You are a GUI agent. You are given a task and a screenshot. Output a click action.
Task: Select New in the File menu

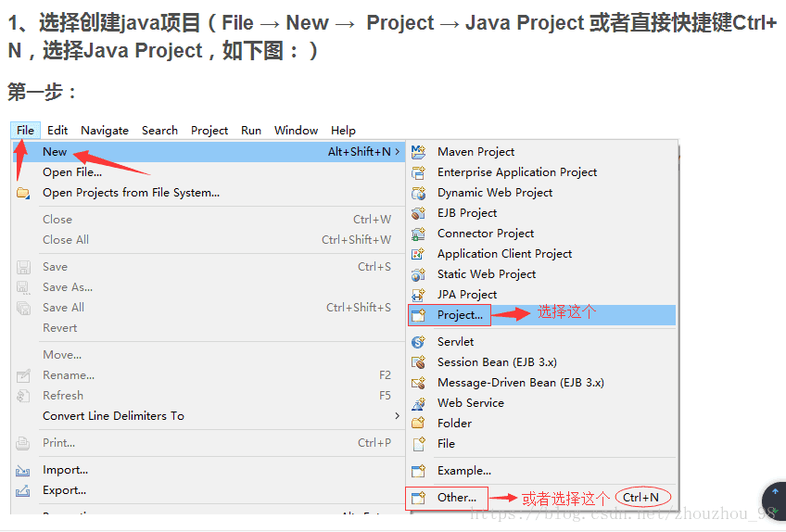(208, 151)
